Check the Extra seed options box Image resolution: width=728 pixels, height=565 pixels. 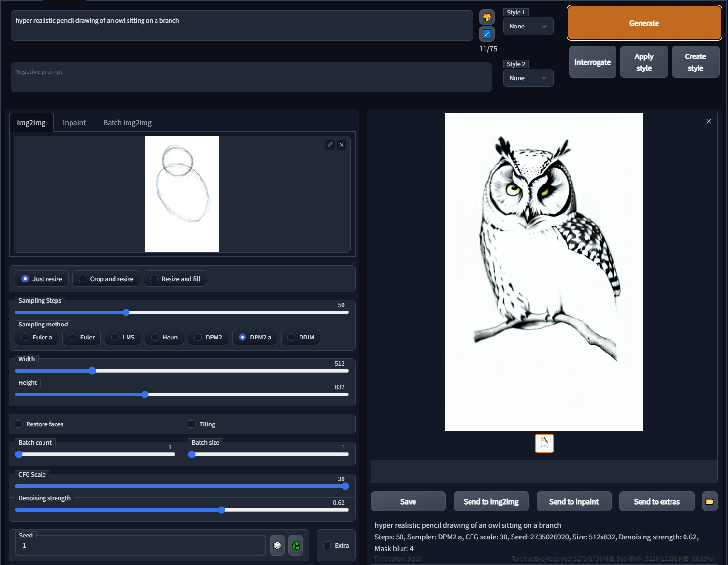(x=327, y=545)
